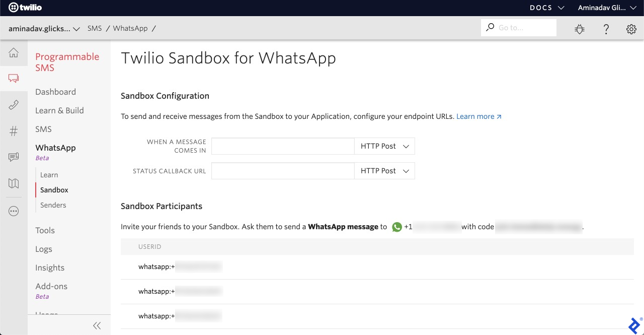Click the SMS breadcrumb
The height and width of the screenshot is (335, 644).
click(94, 28)
